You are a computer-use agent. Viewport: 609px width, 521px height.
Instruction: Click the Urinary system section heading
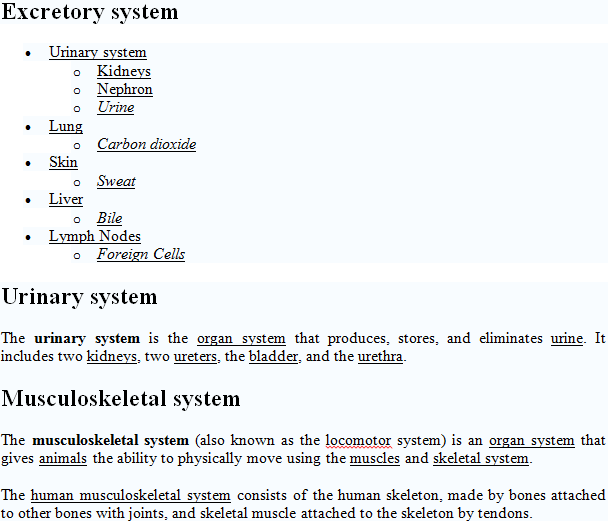point(80,297)
